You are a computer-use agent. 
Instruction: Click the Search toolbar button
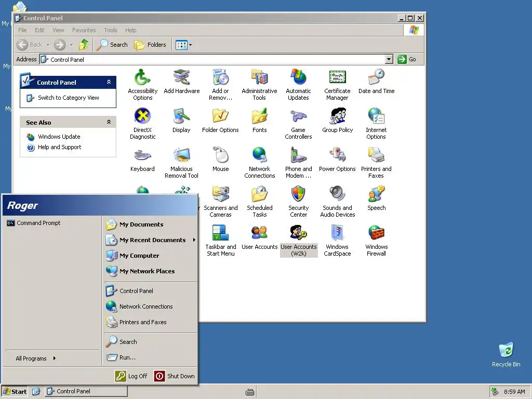pos(112,45)
